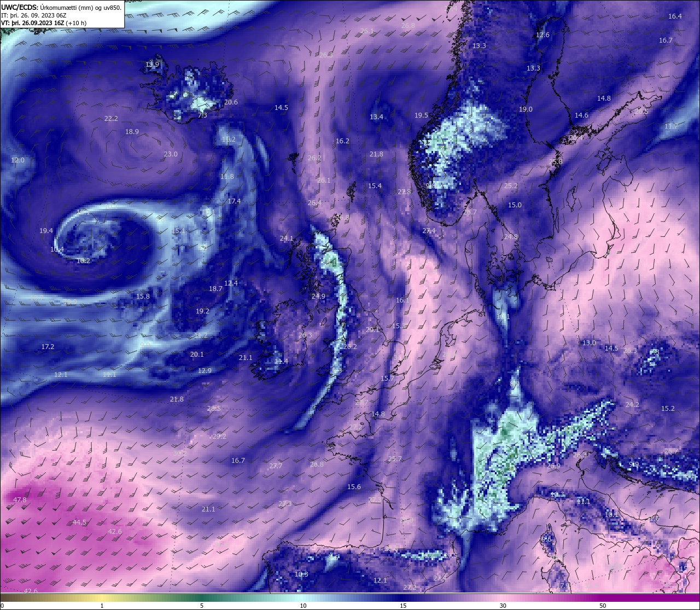
Task: Click the map value 24.1
Action: (x=287, y=239)
